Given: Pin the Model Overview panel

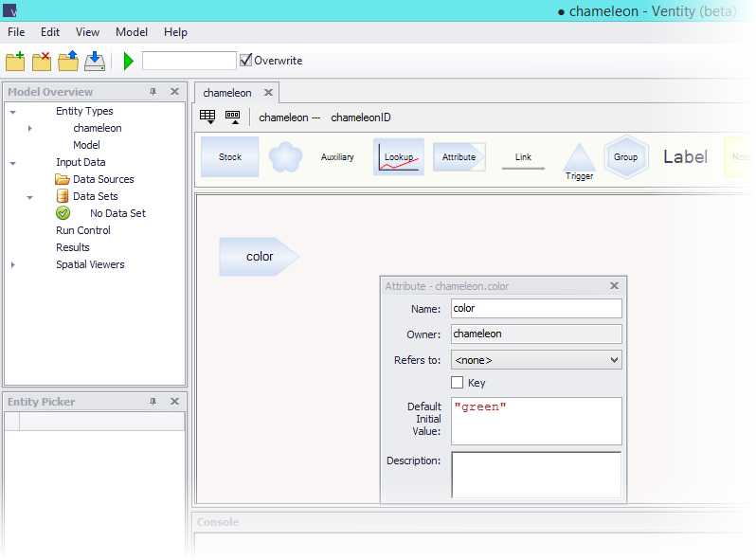Looking at the screenshot, I should pyautogui.click(x=153, y=91).
